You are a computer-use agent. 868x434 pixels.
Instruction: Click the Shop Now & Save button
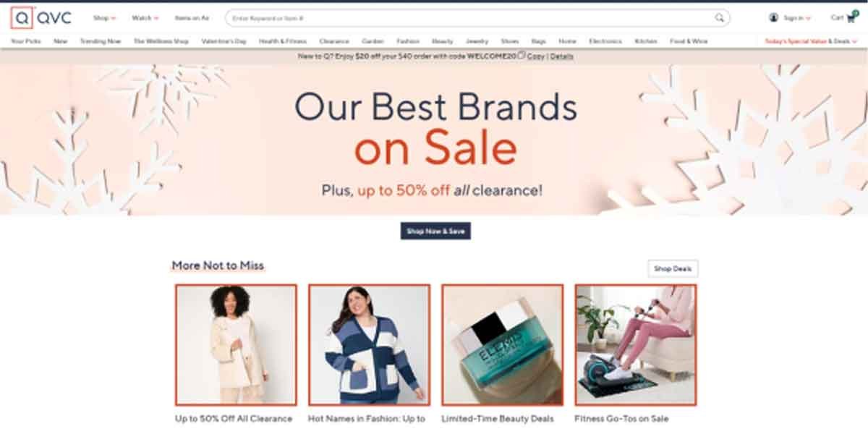pyautogui.click(x=435, y=231)
